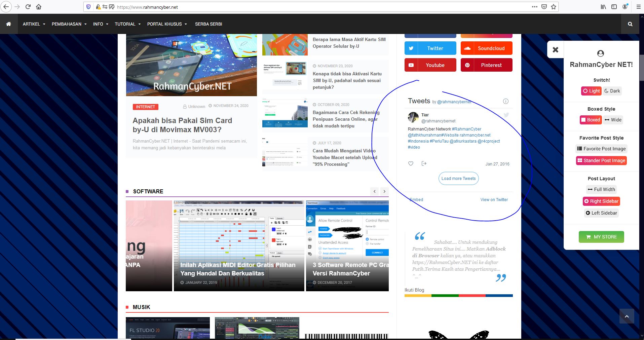Go back with the browser back arrow
Screen dimensions: 644x340
click(6, 7)
